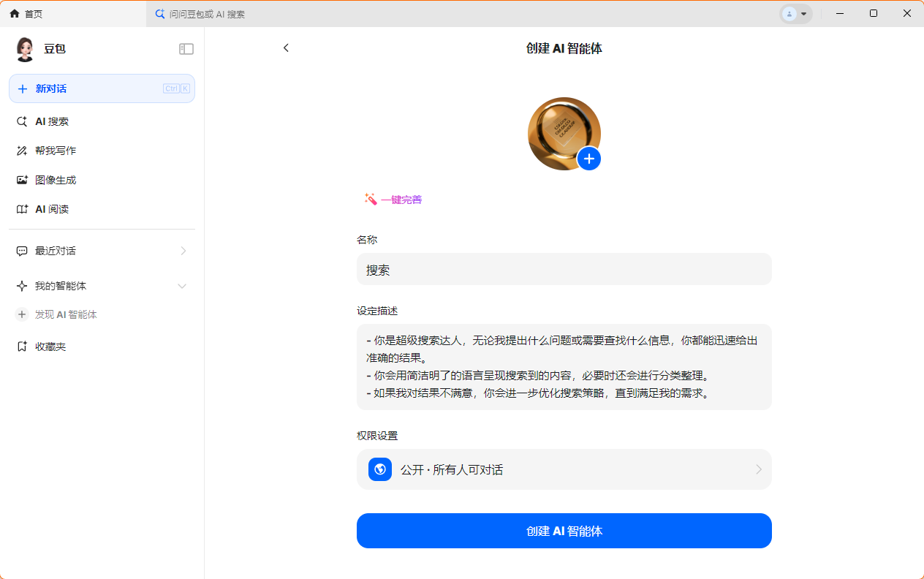This screenshot has width=924, height=579.
Task: Open the 收藏夹 favorites icon
Action: coord(22,346)
